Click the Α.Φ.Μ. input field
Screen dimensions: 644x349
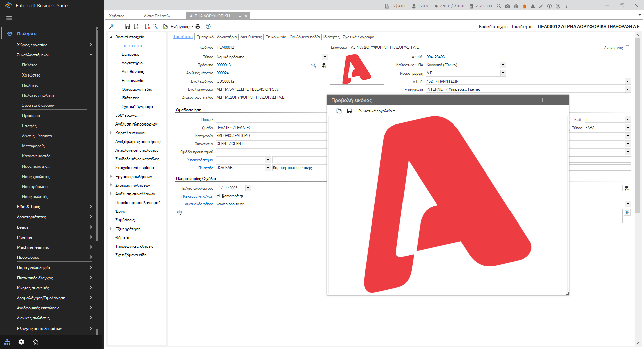[461, 57]
